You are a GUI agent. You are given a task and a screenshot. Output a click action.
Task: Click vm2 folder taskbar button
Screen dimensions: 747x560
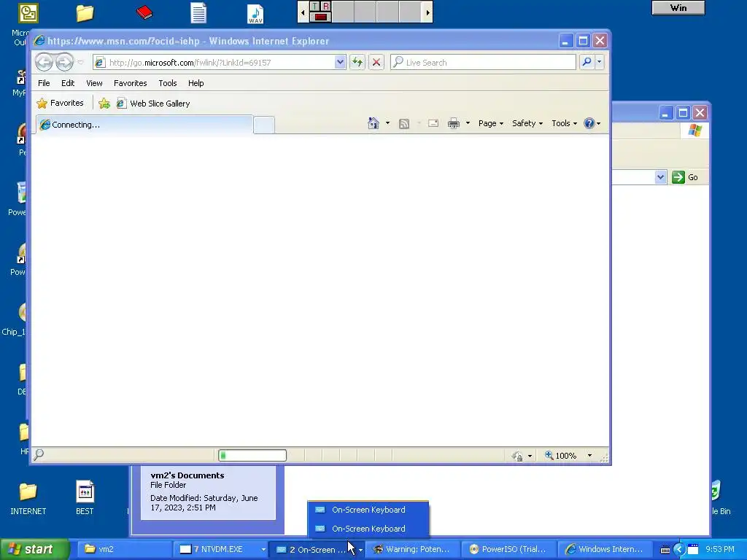123,549
